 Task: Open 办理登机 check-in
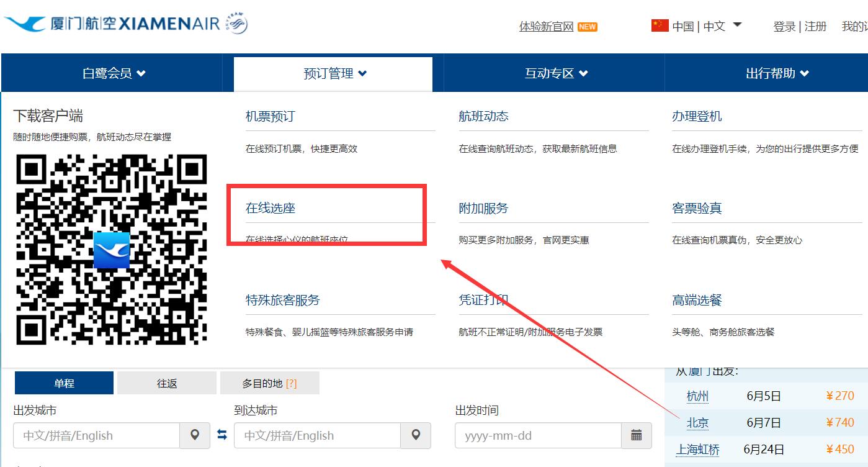pyautogui.click(x=697, y=116)
